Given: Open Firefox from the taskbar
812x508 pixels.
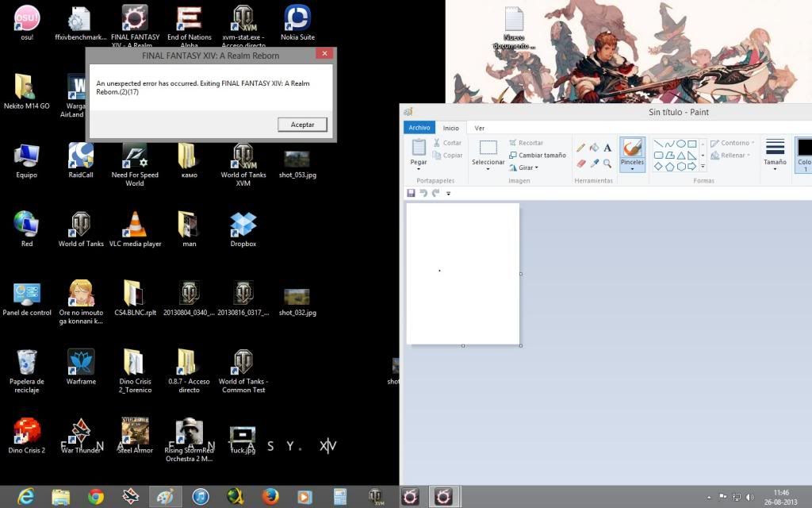Looking at the screenshot, I should [270, 497].
